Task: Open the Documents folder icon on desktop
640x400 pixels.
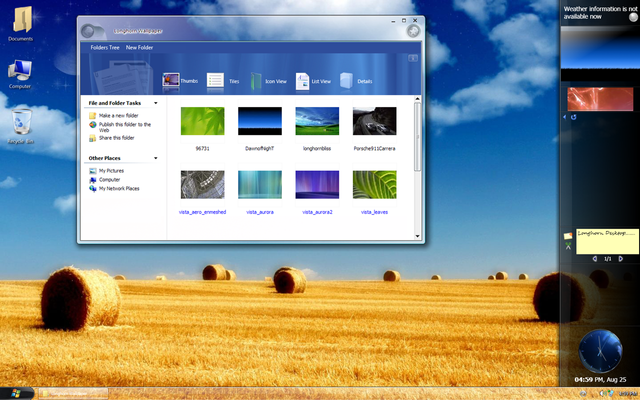Action: [x=22, y=19]
